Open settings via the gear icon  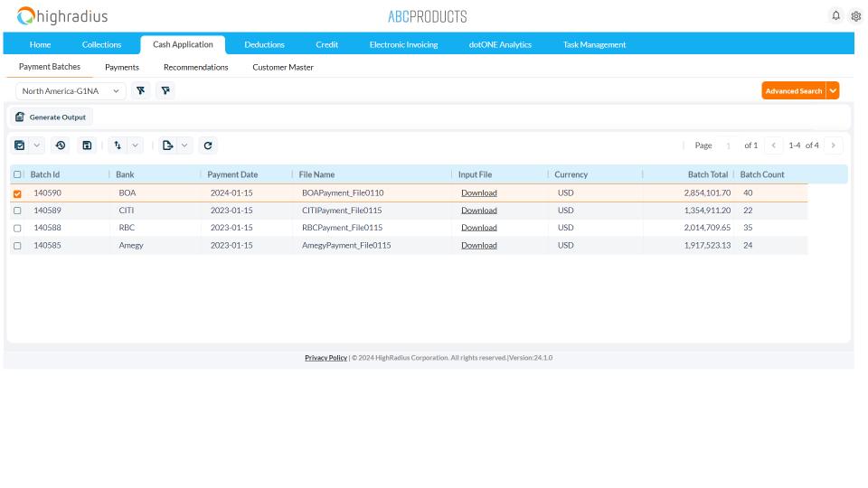coord(855,16)
